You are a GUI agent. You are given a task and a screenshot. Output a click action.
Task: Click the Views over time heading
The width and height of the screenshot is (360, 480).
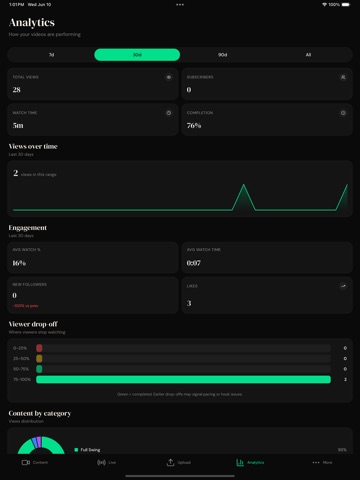pos(33,146)
